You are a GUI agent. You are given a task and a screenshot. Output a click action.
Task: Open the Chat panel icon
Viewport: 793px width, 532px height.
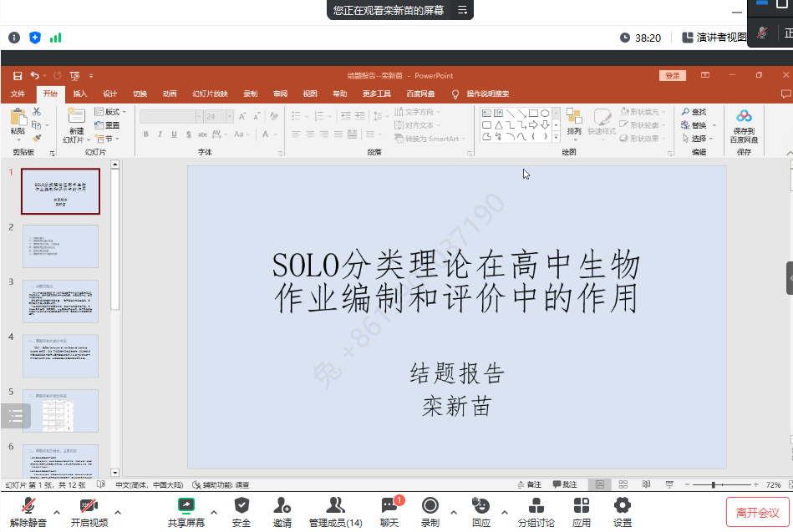(389, 505)
